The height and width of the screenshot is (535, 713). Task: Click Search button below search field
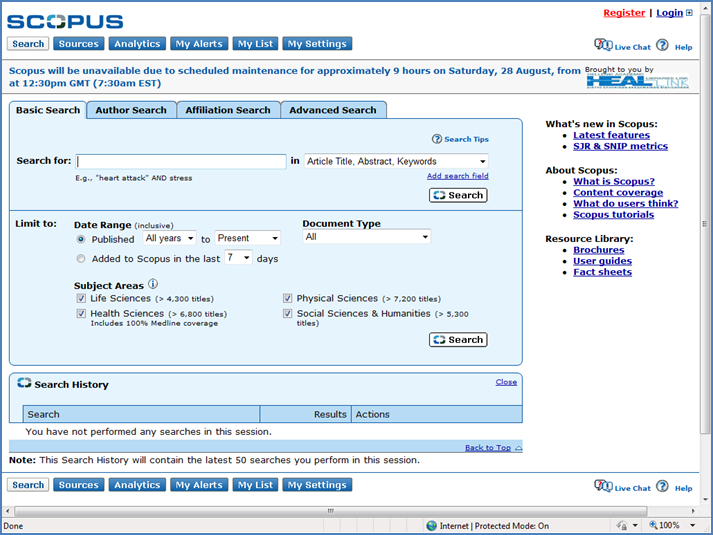coord(458,195)
